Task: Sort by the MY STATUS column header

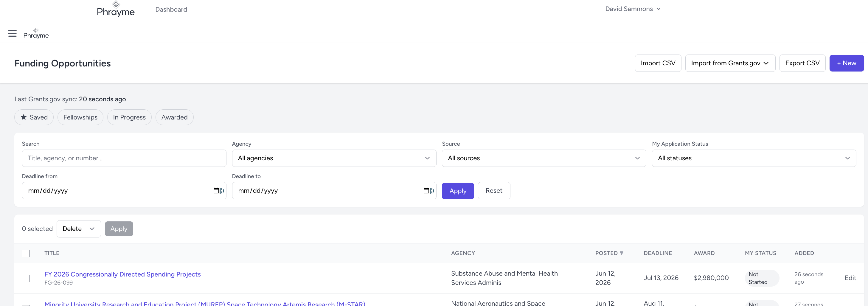Action: [760, 253]
